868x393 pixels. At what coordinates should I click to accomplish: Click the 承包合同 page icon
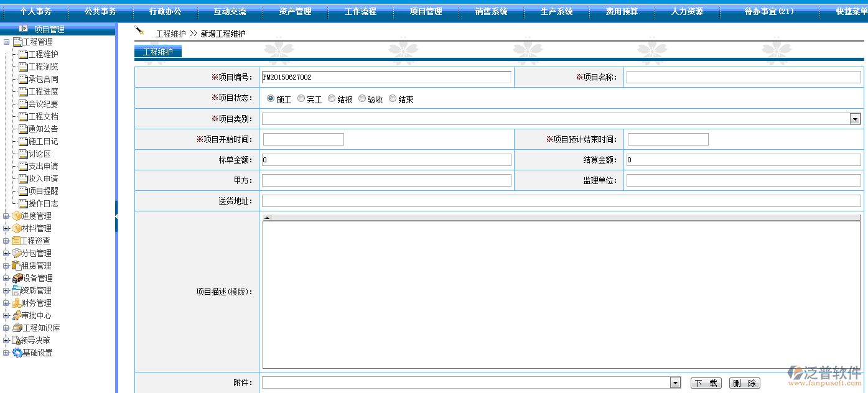click(24, 79)
